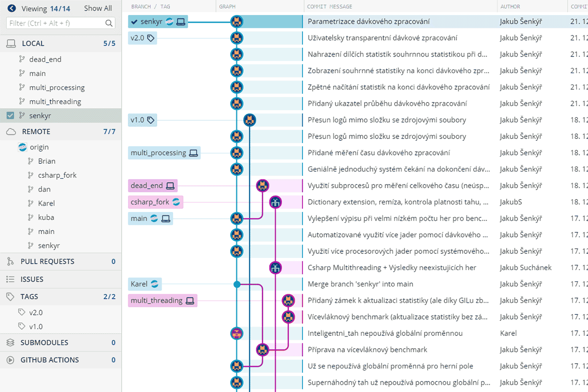Select commit Přidané měření času dávkového zpracování

(379, 153)
